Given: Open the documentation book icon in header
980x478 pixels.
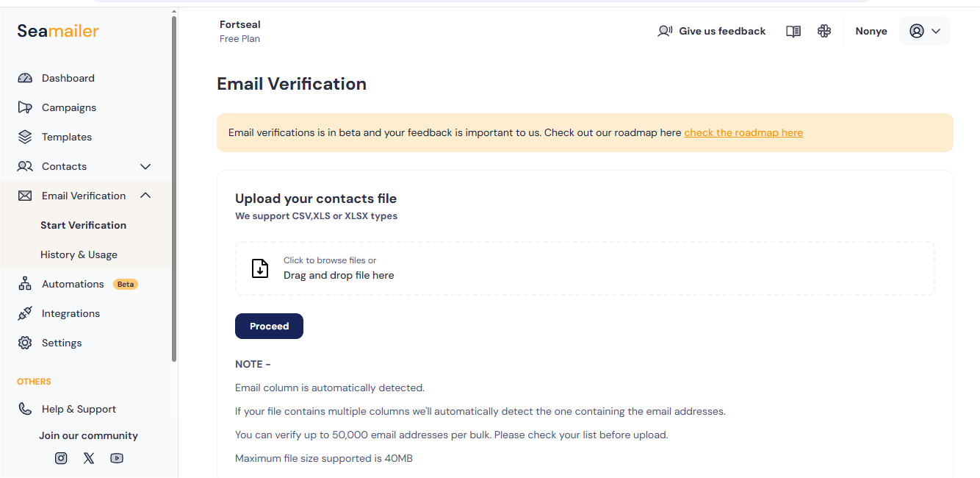Looking at the screenshot, I should [x=793, y=31].
